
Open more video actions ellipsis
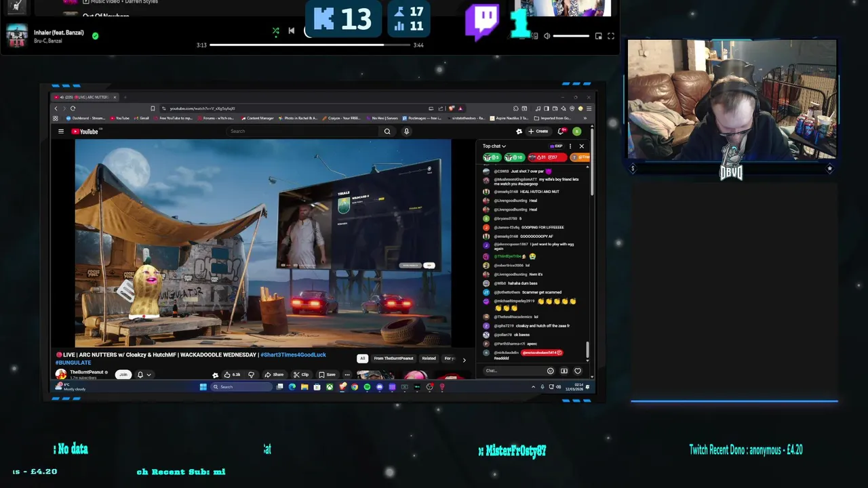[x=347, y=374]
